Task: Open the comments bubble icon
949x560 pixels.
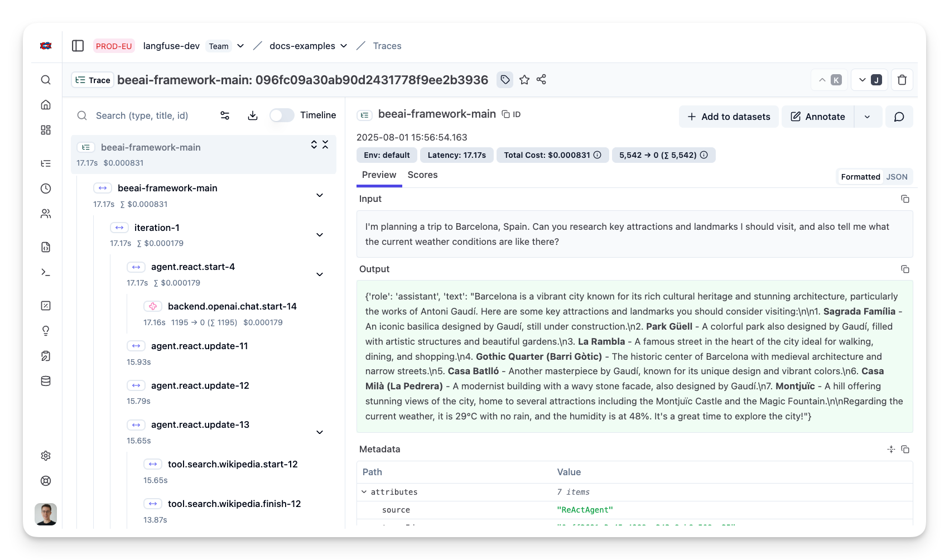Action: 899,117
